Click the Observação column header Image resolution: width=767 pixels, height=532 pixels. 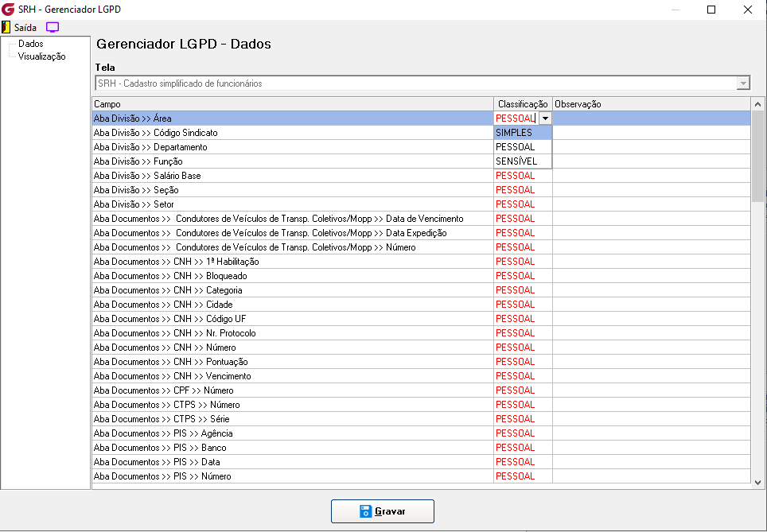pyautogui.click(x=651, y=104)
